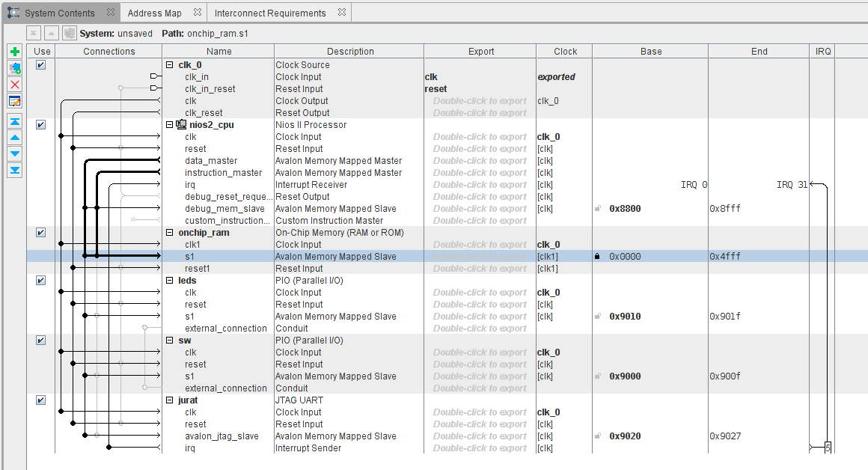Click the red X Remove component icon

click(x=15, y=85)
